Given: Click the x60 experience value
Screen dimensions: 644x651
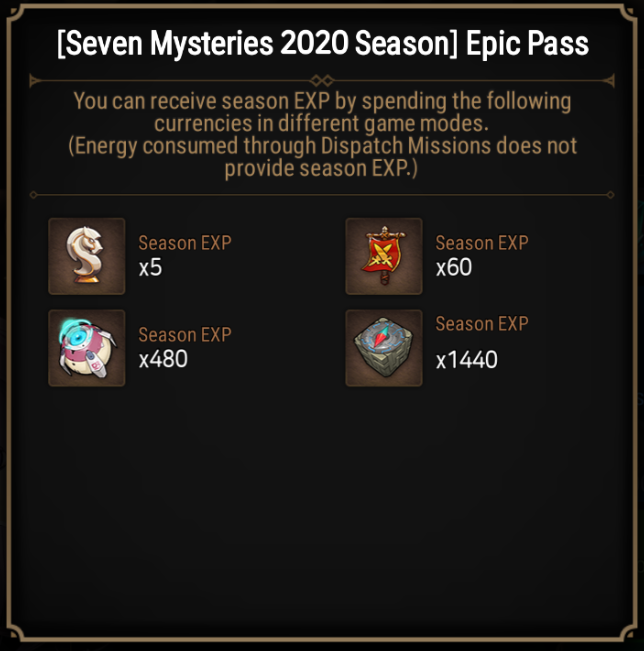Looking at the screenshot, I should click(x=454, y=267).
